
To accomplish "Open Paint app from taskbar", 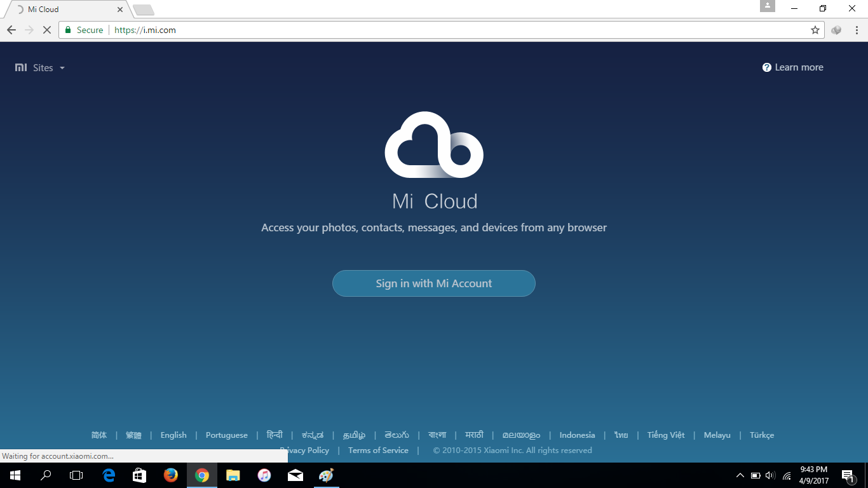I will (326, 475).
